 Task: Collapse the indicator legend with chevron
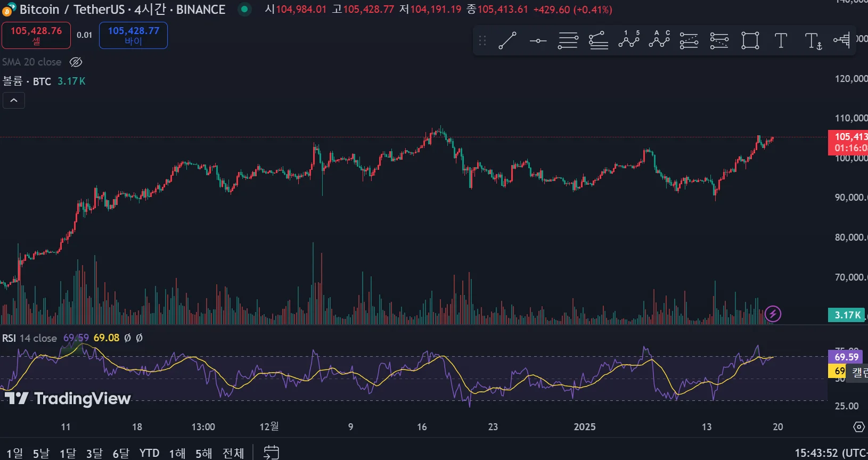coord(14,100)
